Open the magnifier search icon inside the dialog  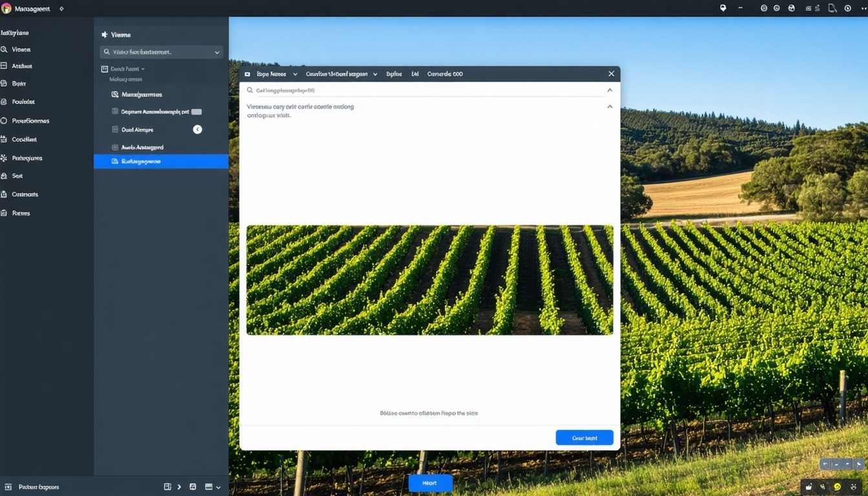pos(251,90)
